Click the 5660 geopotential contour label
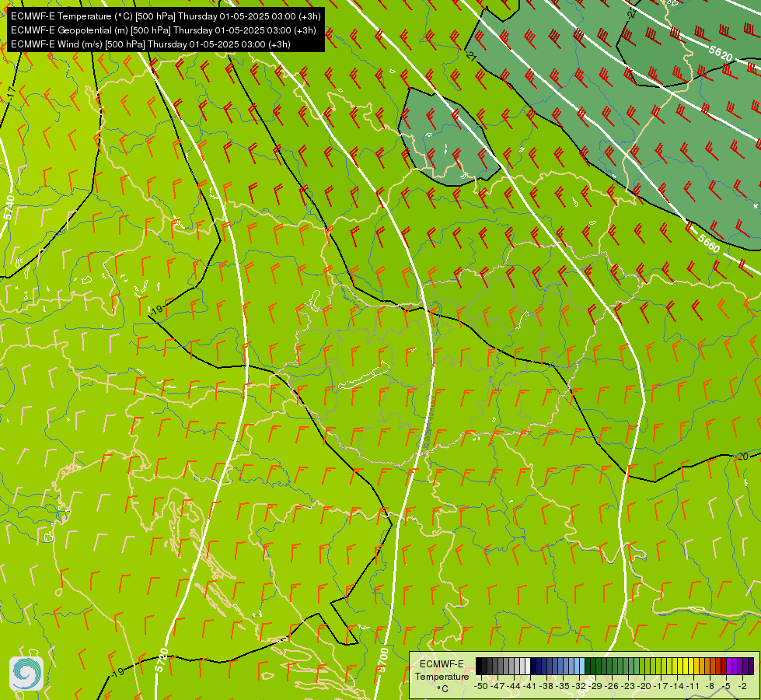Screen dimensions: 761x700 pos(709,243)
